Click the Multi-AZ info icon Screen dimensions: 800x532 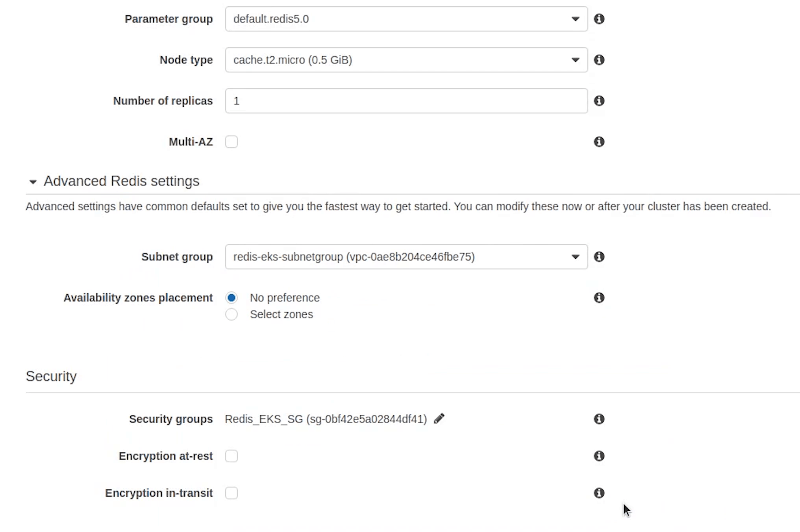pos(599,142)
